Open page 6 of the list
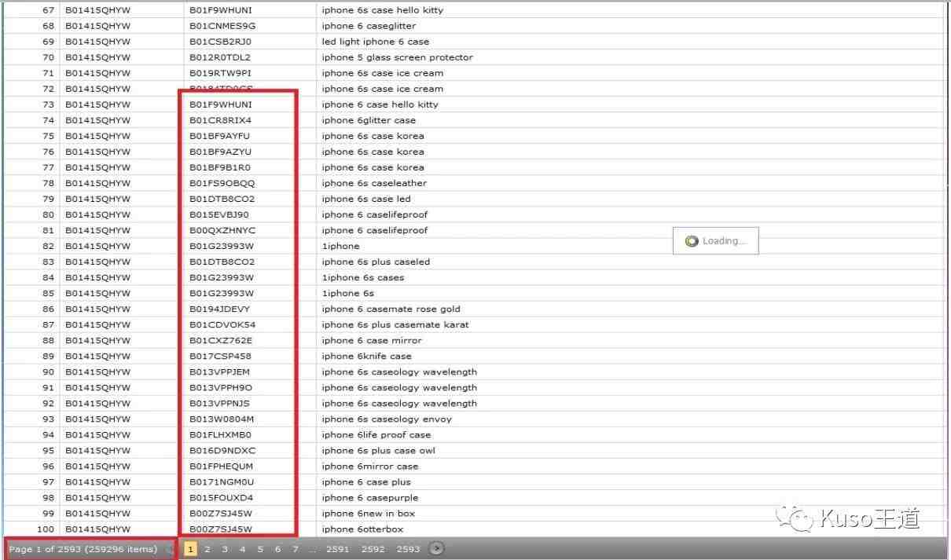This screenshot has width=951, height=560. tap(277, 549)
